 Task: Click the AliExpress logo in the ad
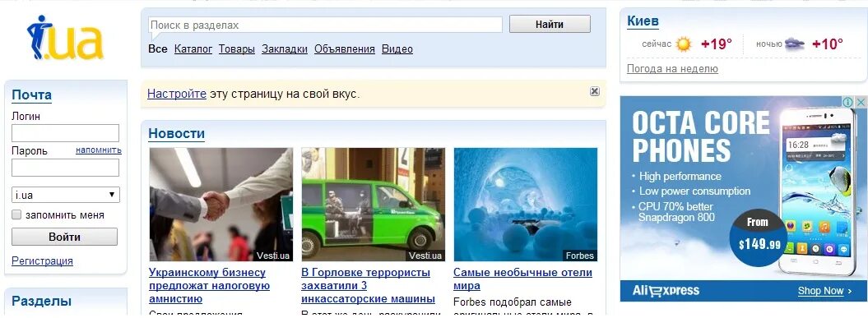[x=666, y=290]
